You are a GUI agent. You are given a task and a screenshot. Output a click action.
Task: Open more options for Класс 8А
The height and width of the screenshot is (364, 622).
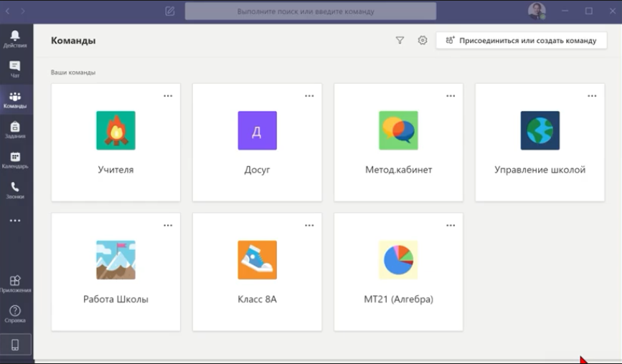tap(309, 226)
